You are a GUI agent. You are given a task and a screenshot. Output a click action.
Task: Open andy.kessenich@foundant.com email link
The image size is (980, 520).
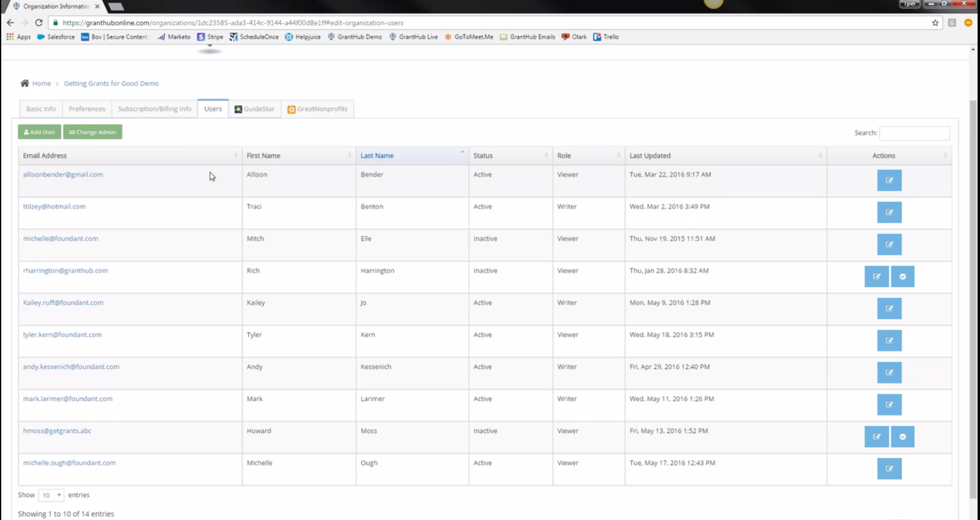(71, 367)
